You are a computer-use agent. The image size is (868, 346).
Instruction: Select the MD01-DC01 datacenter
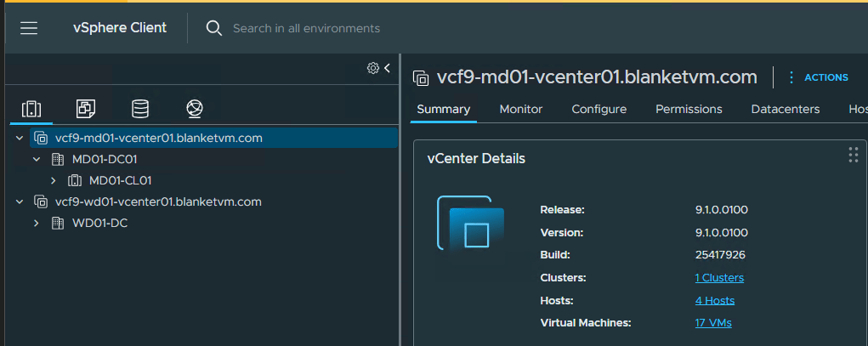coord(105,160)
